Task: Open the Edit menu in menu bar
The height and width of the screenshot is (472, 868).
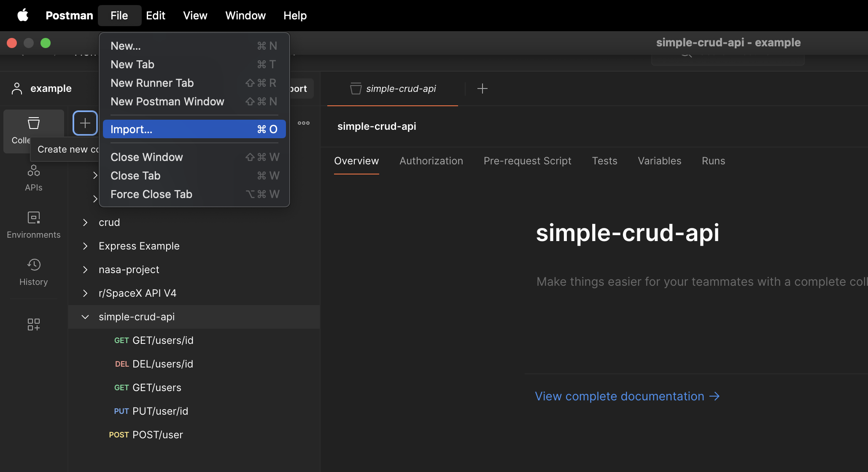Action: pos(155,16)
